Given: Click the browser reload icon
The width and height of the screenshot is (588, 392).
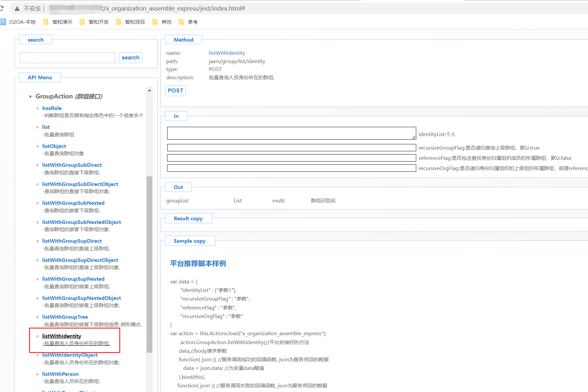Looking at the screenshot, I should click(2, 8).
